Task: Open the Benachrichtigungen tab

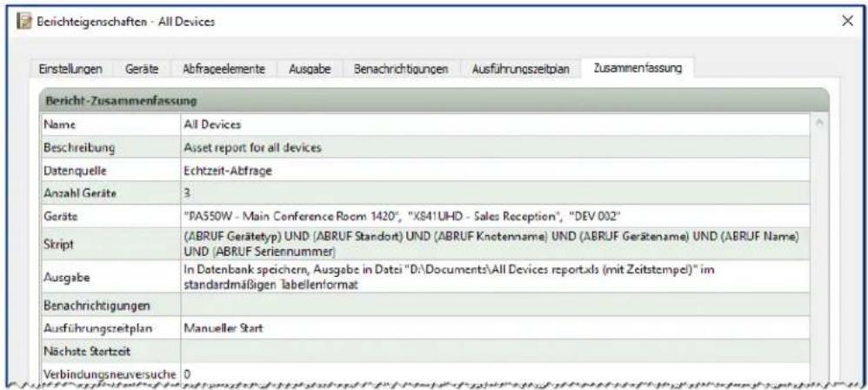Action: point(401,70)
